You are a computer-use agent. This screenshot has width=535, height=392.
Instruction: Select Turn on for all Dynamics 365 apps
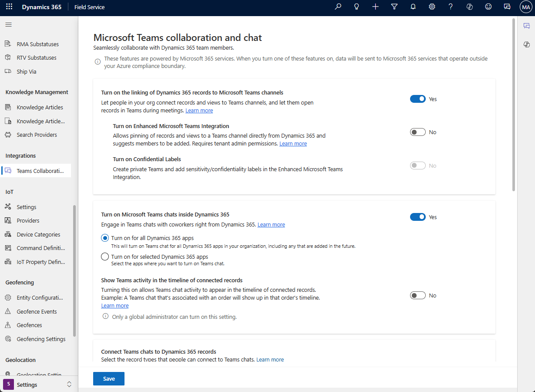[x=105, y=238]
